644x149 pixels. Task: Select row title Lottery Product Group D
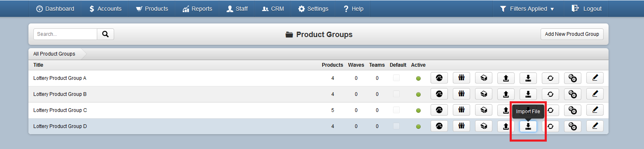click(60, 126)
